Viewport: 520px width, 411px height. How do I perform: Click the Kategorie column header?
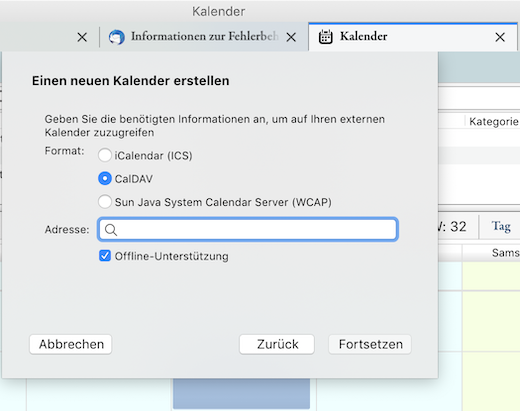(x=493, y=122)
